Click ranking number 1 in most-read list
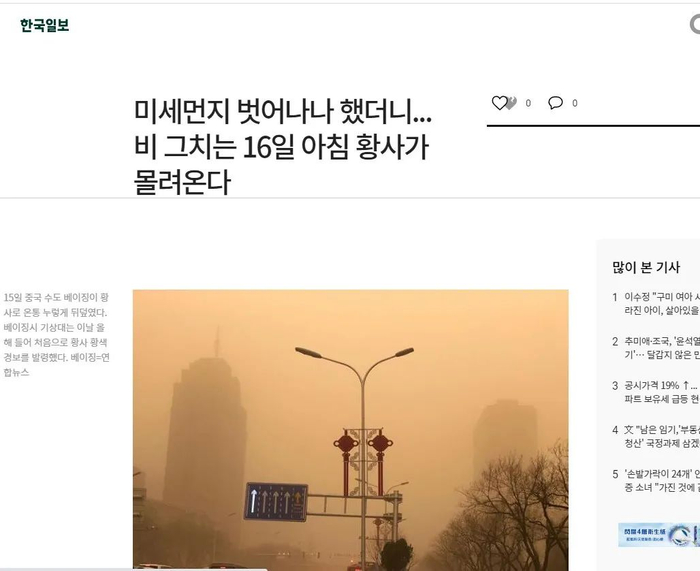700x571 pixels. click(615, 297)
